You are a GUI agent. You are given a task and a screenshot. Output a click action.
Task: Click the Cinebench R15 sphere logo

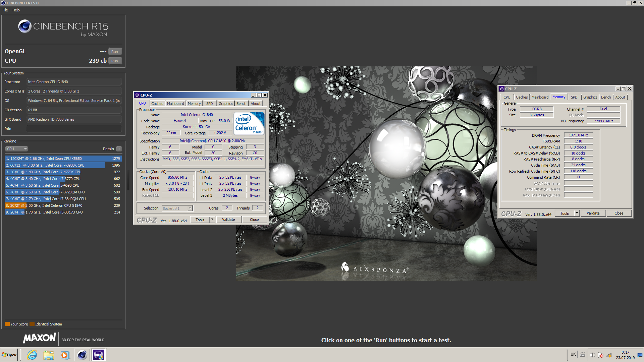pyautogui.click(x=25, y=26)
